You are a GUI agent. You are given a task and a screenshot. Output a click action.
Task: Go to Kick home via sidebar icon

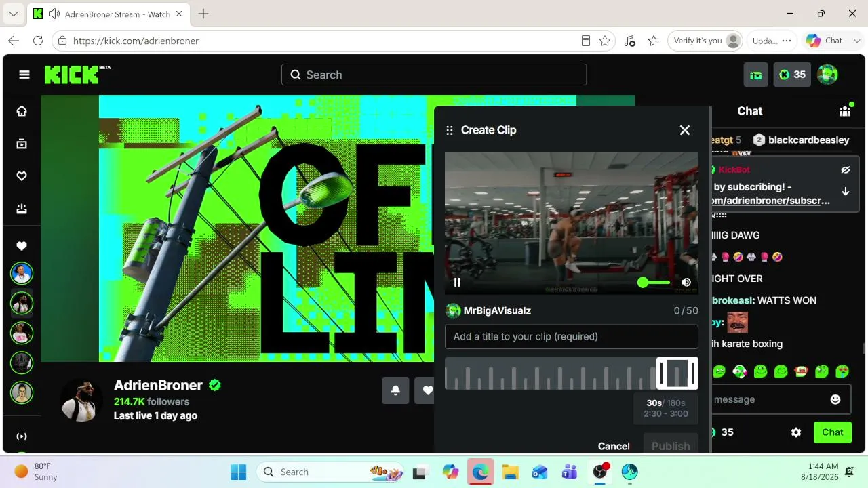tap(22, 111)
